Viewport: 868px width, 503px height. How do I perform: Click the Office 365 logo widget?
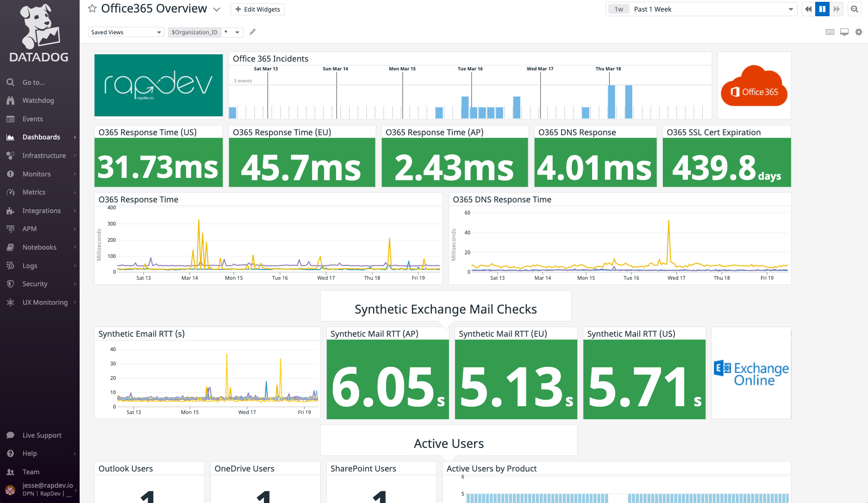point(754,85)
